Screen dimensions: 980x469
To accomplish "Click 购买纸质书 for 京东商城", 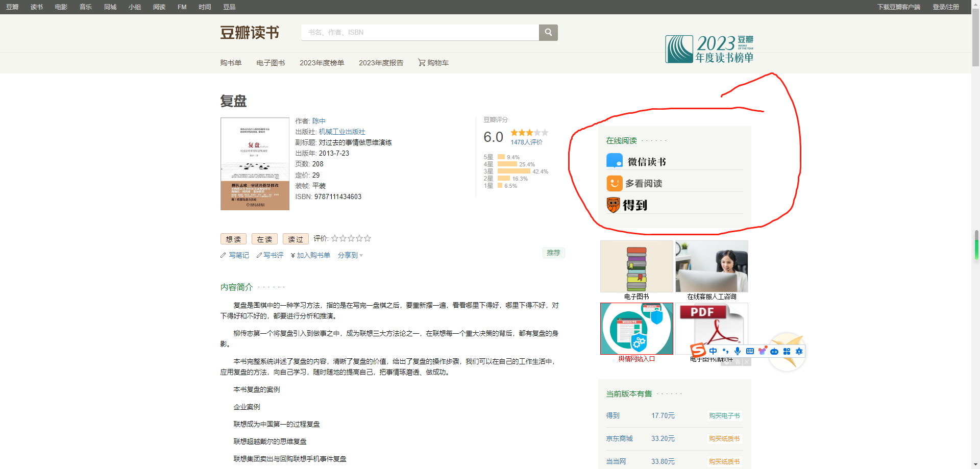I will 724,439.
